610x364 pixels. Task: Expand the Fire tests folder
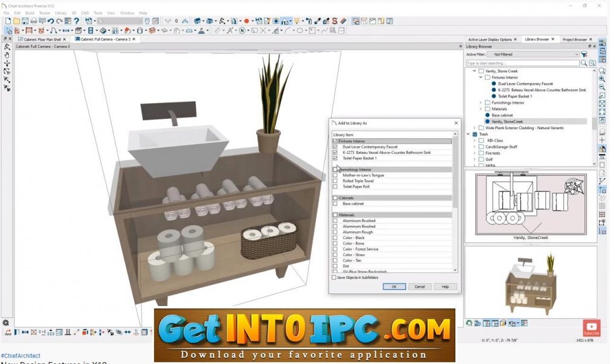[x=474, y=153]
